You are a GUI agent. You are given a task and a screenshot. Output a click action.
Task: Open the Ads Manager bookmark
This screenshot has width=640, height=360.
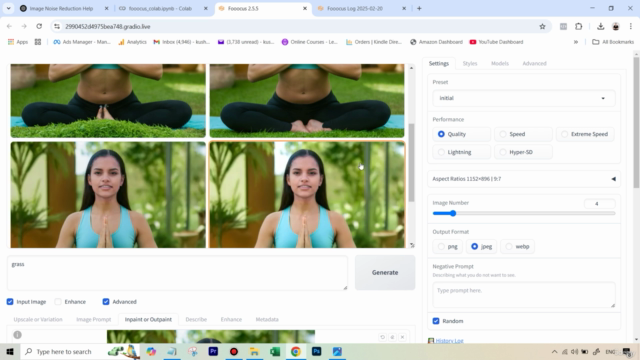[82, 42]
